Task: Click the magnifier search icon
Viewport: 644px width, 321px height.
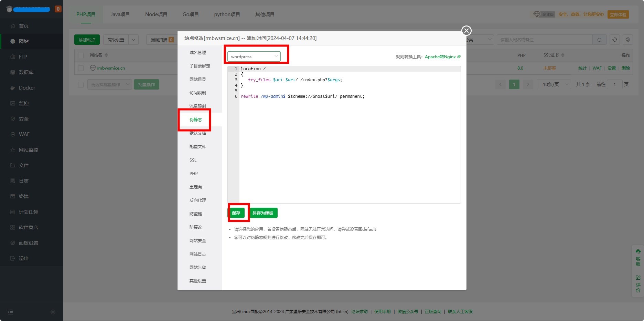Action: tap(599, 40)
